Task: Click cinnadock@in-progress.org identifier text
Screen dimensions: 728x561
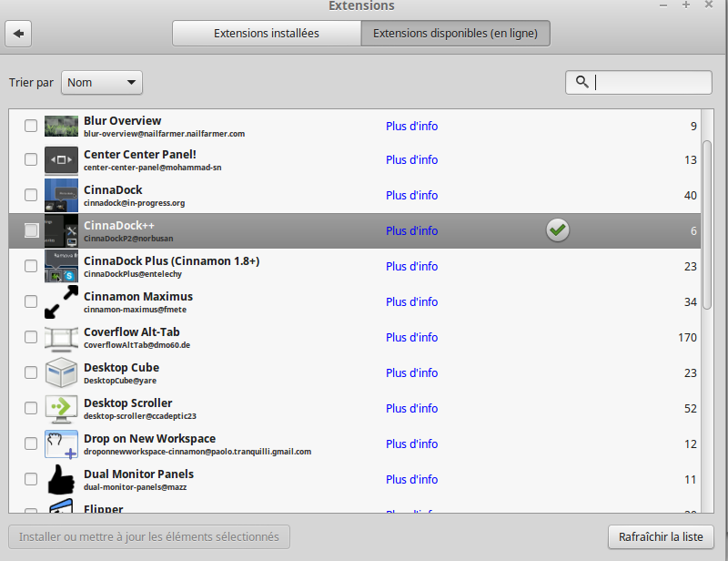Action: tap(134, 203)
